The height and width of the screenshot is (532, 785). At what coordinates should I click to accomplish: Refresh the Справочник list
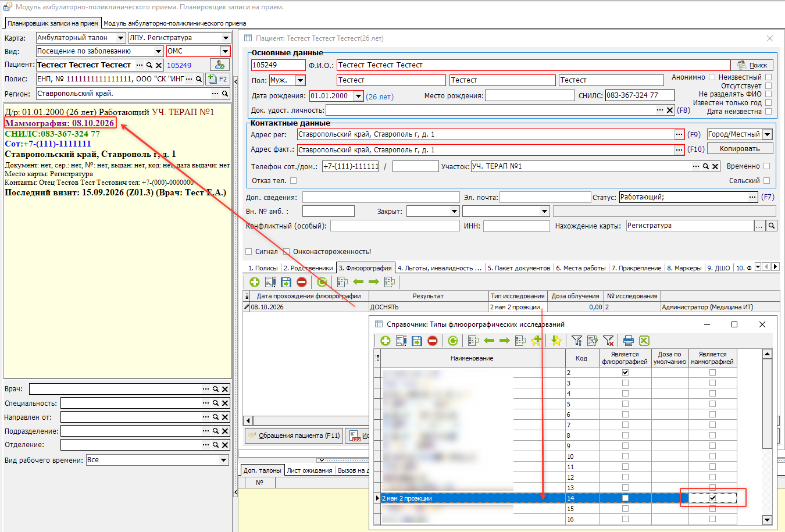(x=453, y=341)
